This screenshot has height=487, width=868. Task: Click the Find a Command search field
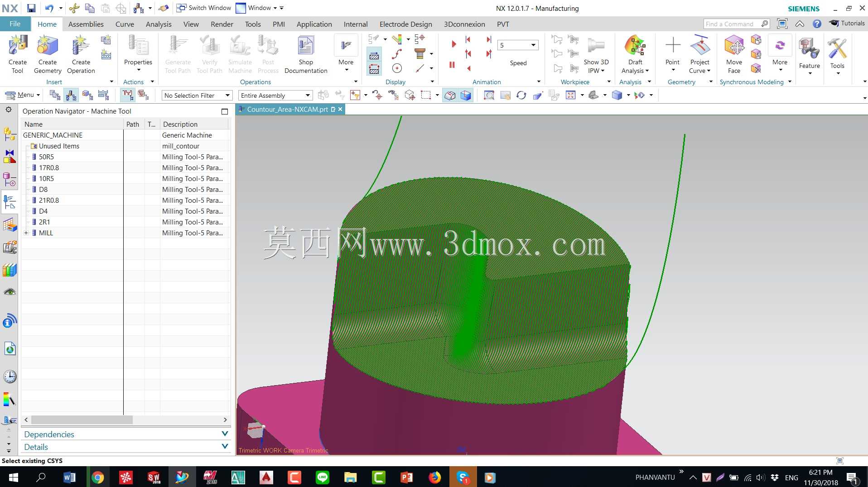click(737, 24)
